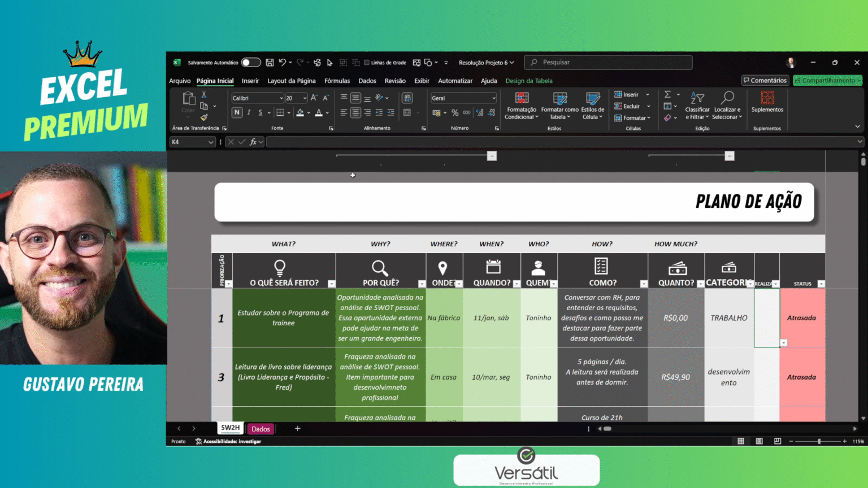
Task: Toggle italic formatting in the Fonte group
Action: click(x=249, y=112)
